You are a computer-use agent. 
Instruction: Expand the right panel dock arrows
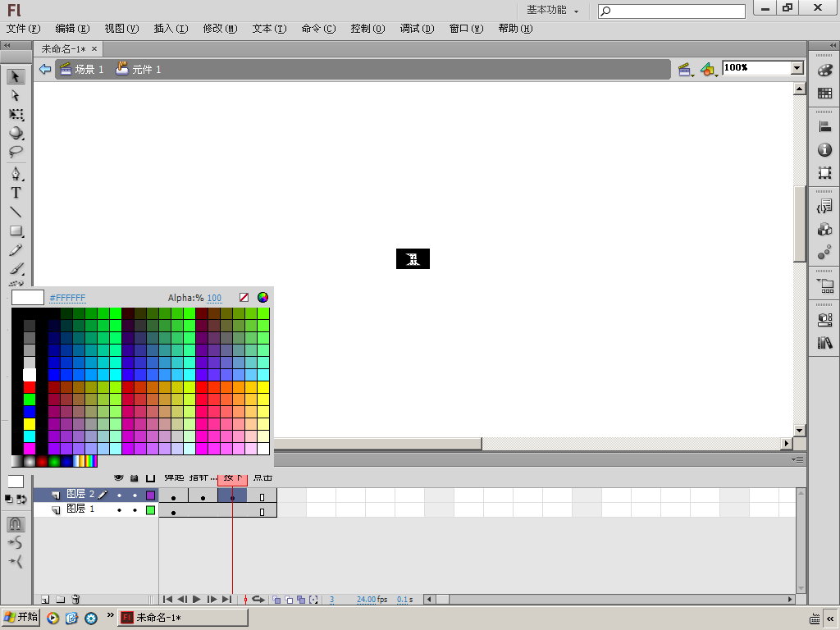[833, 46]
